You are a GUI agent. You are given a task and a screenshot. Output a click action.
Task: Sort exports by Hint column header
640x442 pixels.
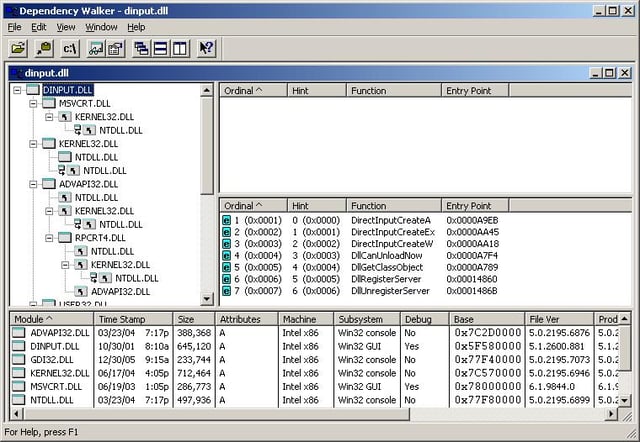(317, 206)
